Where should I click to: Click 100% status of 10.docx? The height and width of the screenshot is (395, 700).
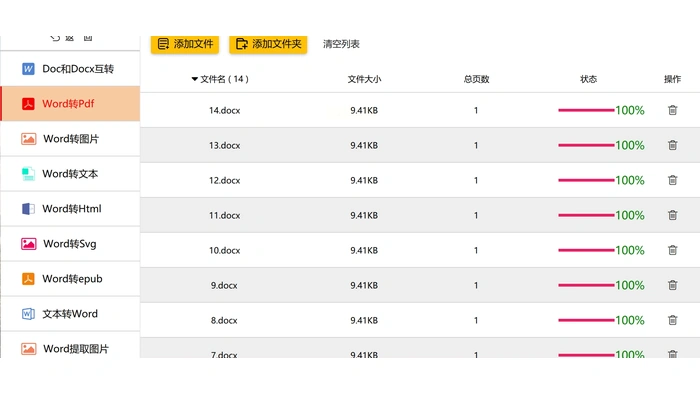630,250
